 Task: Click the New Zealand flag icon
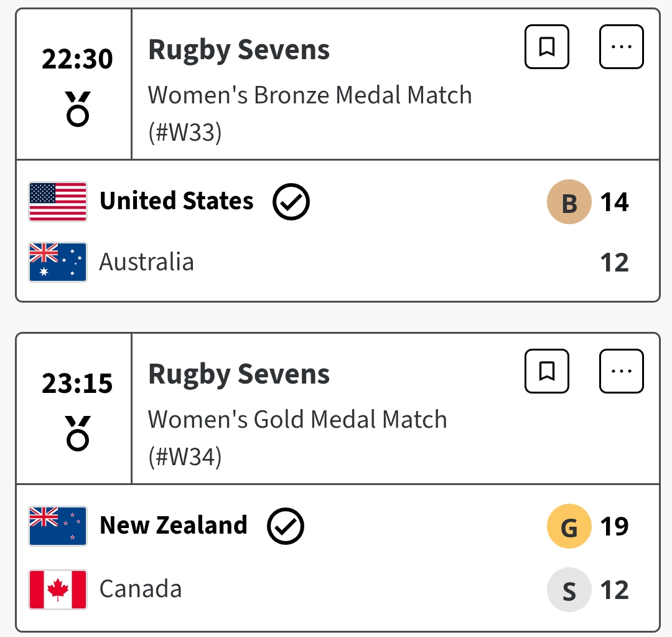click(x=58, y=526)
